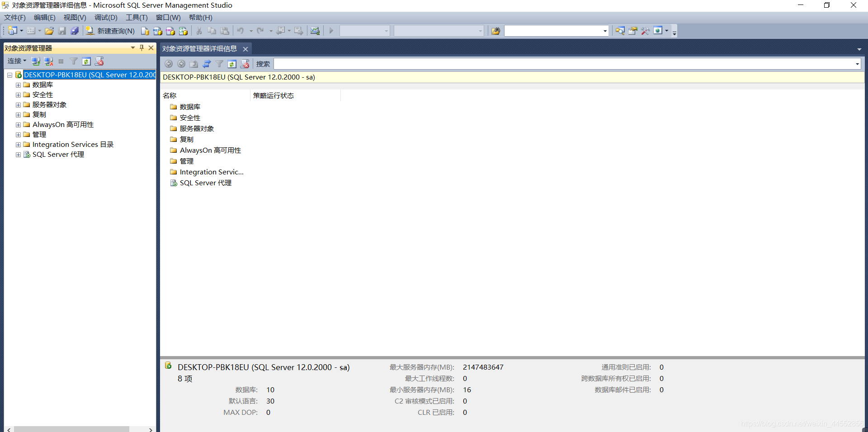Viewport: 868px width, 432px height.
Task: Click the Web Browser icon in toolbar
Action: tap(658, 31)
